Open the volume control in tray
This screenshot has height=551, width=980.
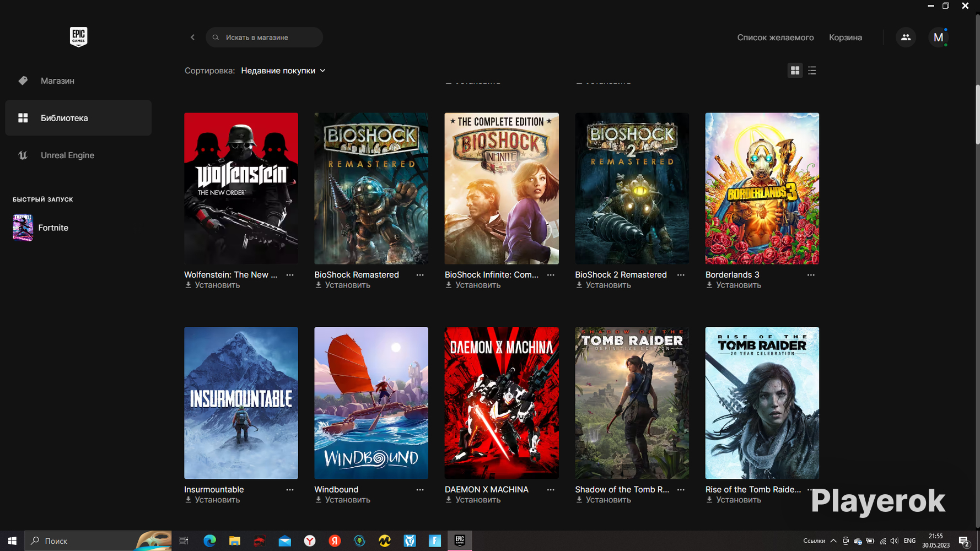point(894,541)
